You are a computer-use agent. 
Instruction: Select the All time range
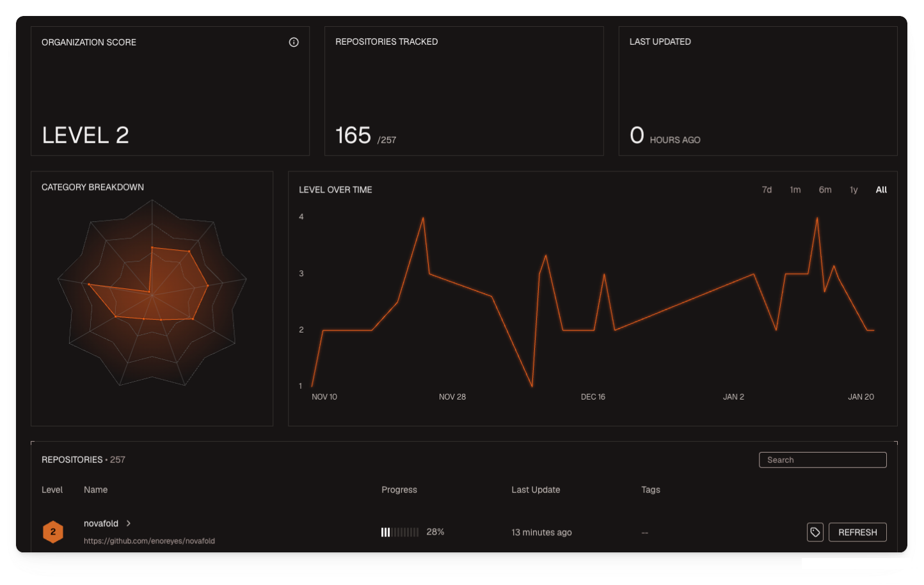(881, 190)
